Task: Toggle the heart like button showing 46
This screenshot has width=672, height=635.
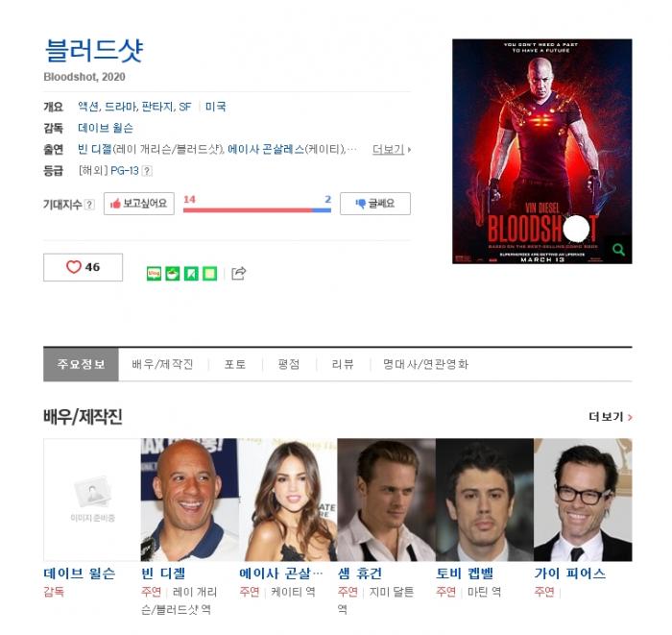Action: [84, 267]
